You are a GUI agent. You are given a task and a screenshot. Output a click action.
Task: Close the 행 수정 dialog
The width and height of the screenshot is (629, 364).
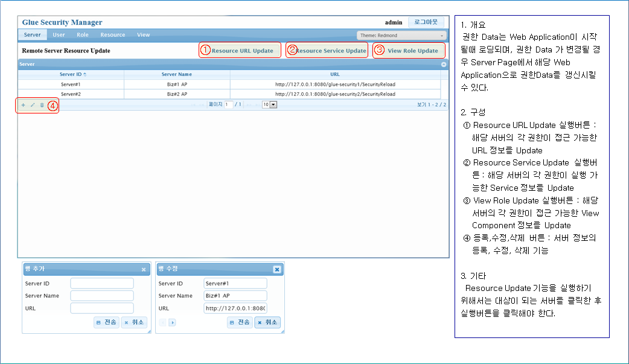(x=276, y=269)
